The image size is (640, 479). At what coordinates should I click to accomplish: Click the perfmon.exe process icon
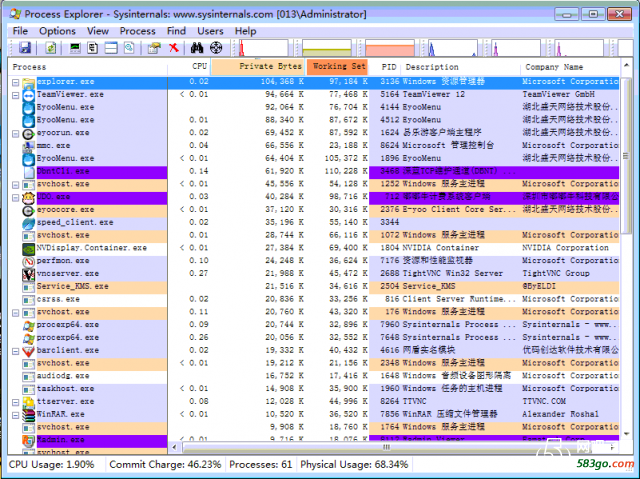click(29, 262)
